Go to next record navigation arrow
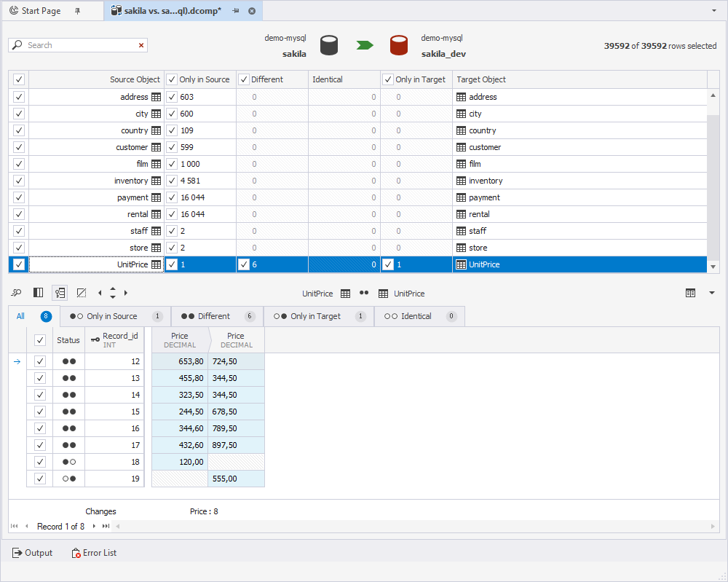This screenshot has height=582, width=728. [94, 526]
